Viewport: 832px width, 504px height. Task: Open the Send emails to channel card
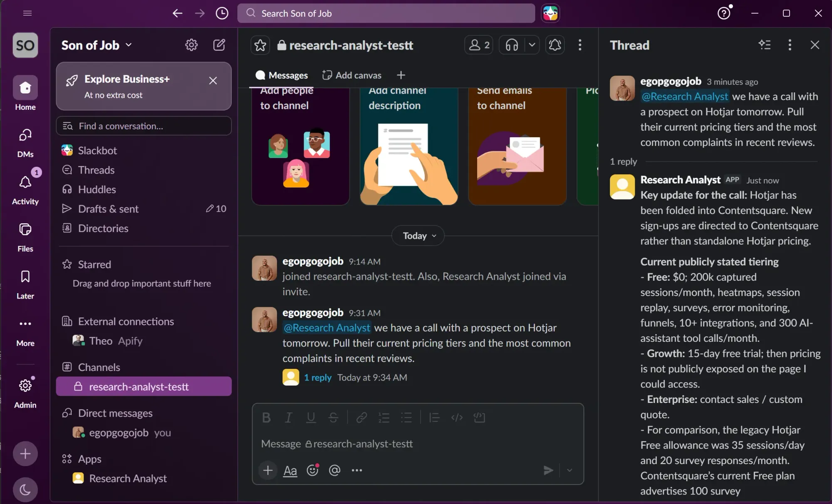click(518, 146)
